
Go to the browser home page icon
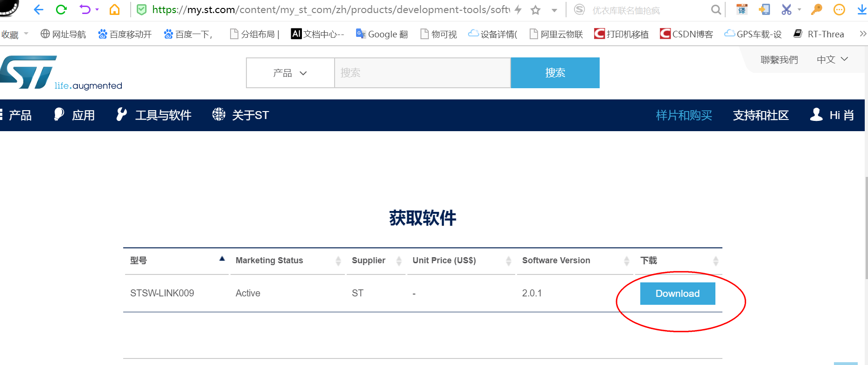pyautogui.click(x=114, y=9)
